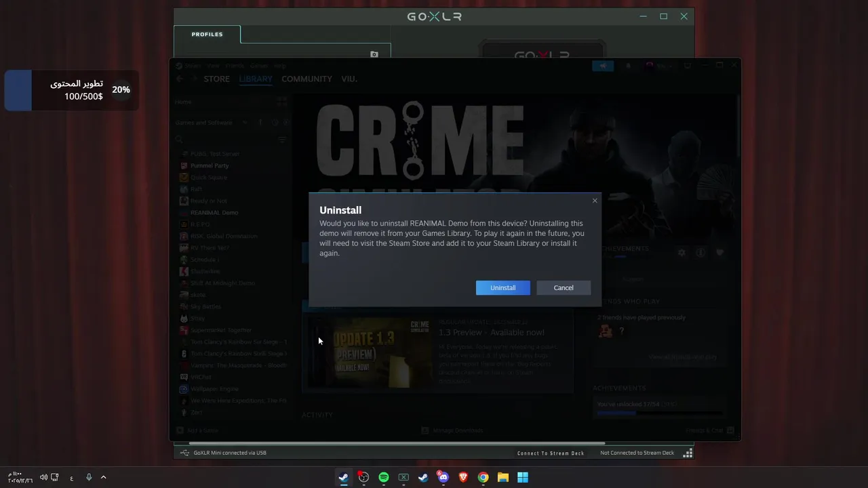Image resolution: width=868 pixels, height=488 pixels.
Task: Open Steam from the Windows taskbar
Action: [x=344, y=477]
